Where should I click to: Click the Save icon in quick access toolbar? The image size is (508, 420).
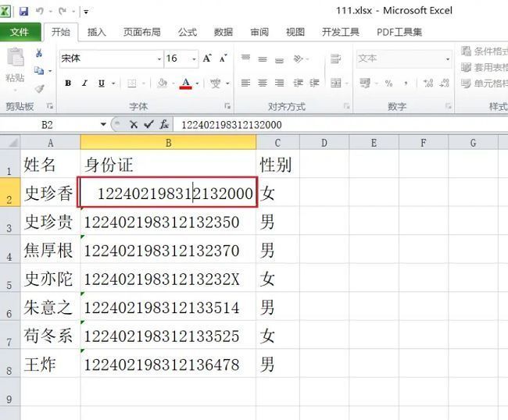tap(23, 12)
